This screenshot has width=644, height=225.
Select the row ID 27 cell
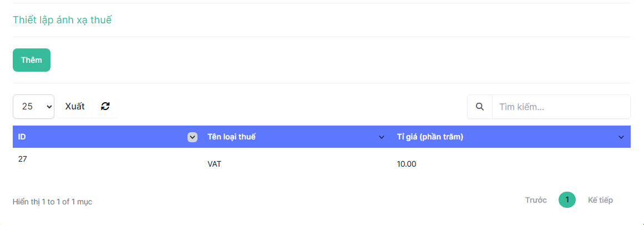point(23,159)
